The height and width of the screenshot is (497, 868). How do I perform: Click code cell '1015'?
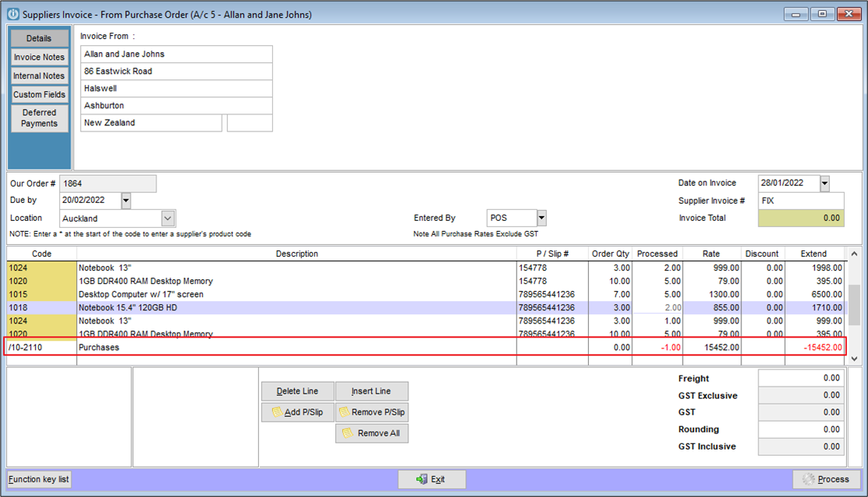41,295
